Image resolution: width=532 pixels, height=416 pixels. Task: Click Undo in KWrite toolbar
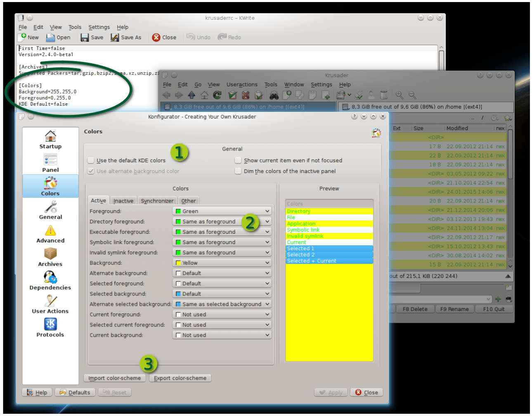click(x=199, y=37)
